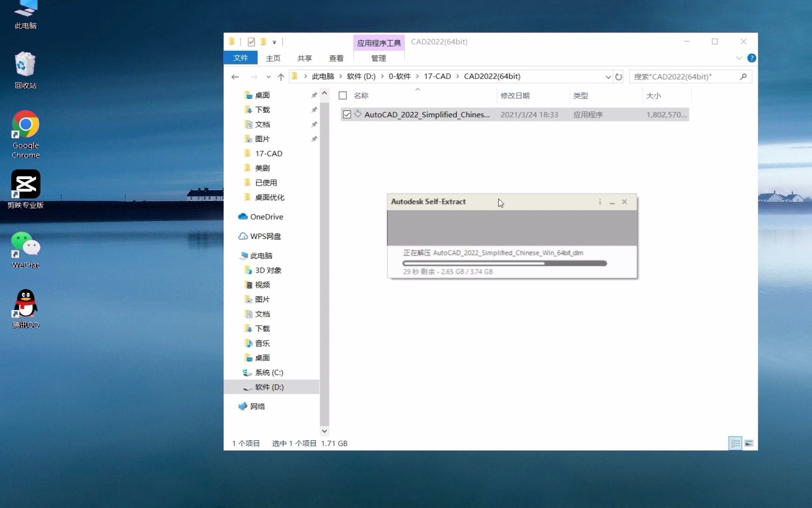Click the new folder quick access icon

coord(264,42)
